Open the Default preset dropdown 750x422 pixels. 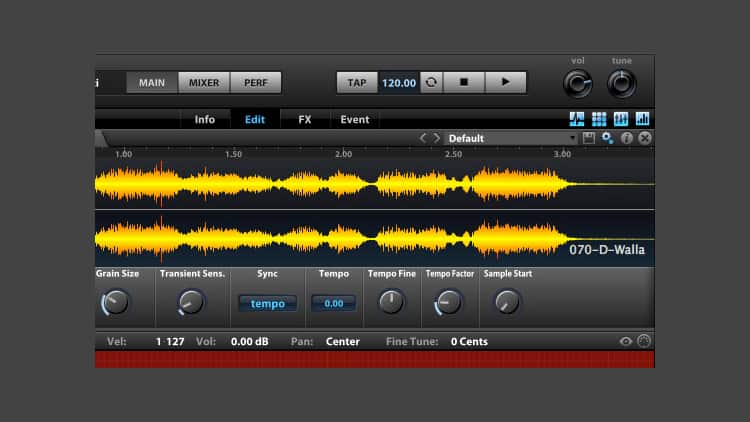point(511,138)
